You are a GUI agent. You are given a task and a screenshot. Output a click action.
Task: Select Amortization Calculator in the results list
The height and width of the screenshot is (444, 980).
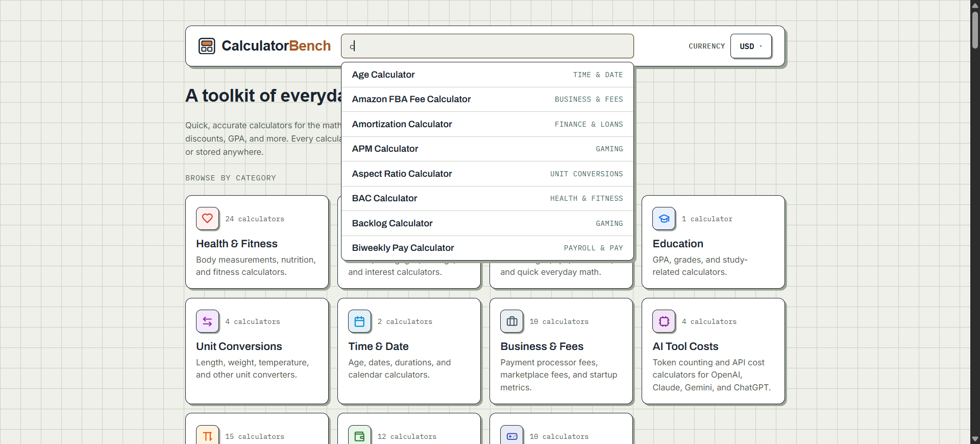(x=487, y=124)
